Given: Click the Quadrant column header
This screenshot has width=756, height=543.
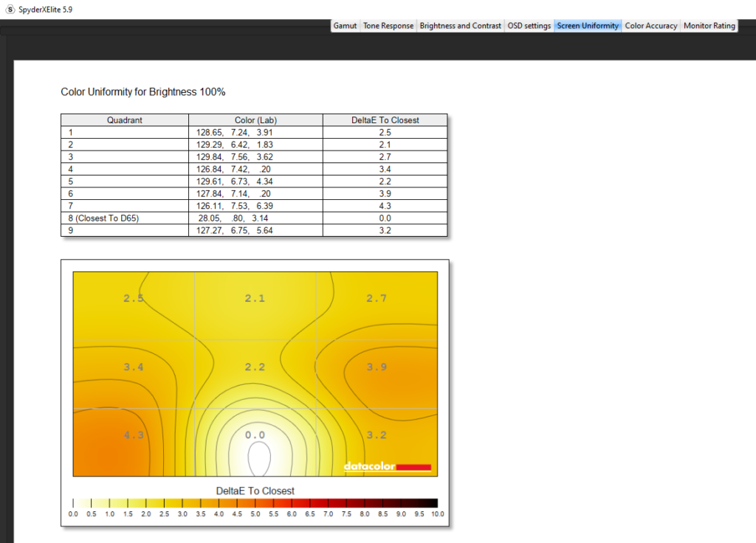Looking at the screenshot, I should (124, 120).
